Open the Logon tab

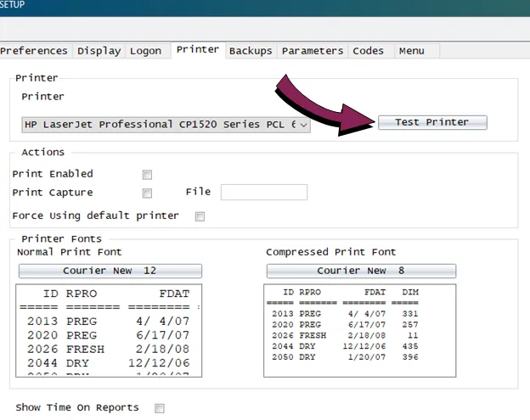click(146, 51)
